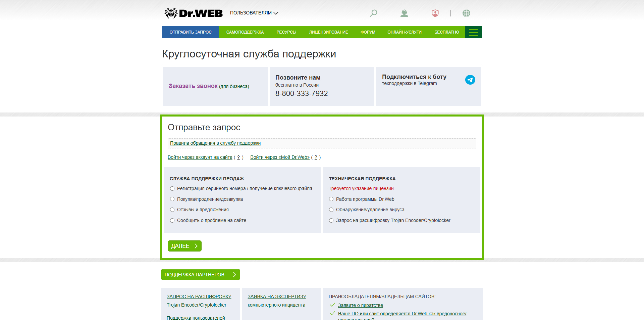Click the globe language icon

tap(467, 13)
